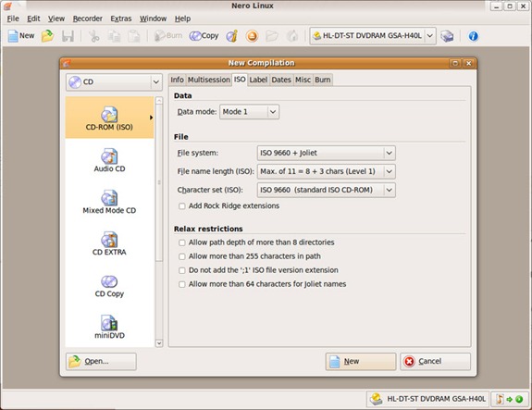Enable Allow more than 64 characters for Joliet names
This screenshot has height=410, width=532.
(x=182, y=284)
